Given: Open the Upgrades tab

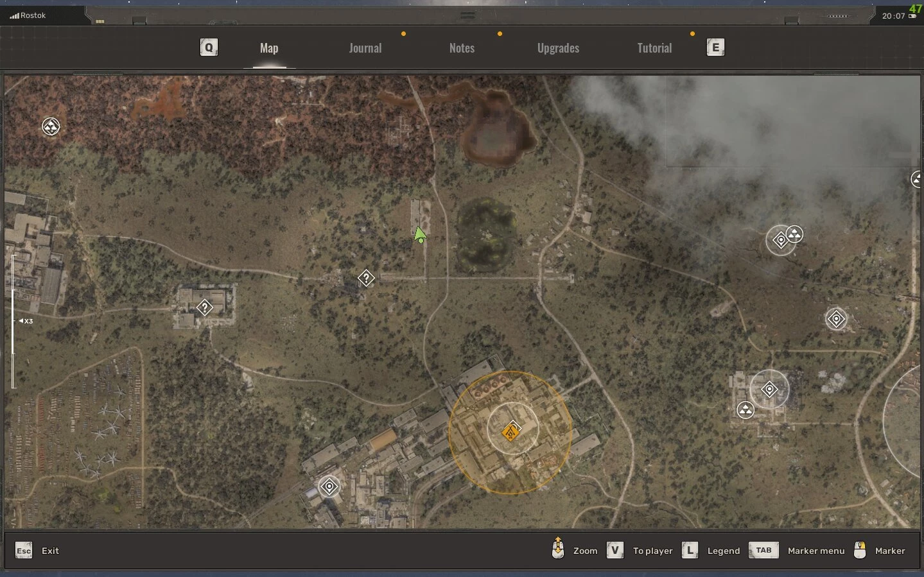Looking at the screenshot, I should (558, 48).
